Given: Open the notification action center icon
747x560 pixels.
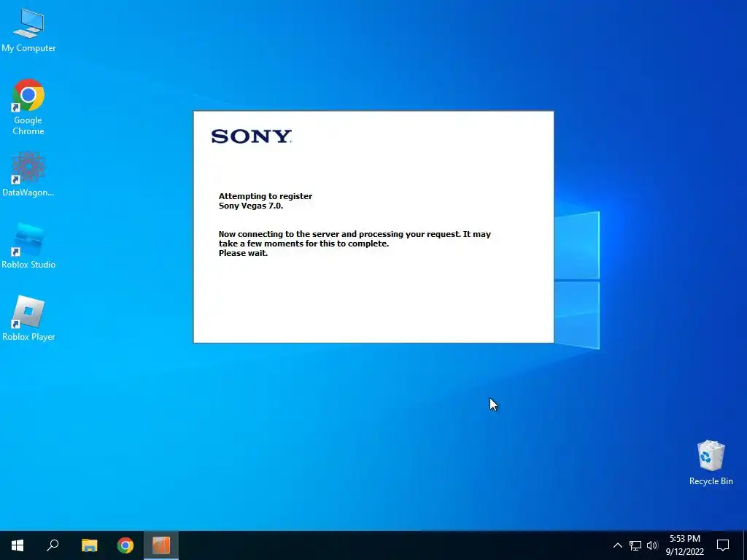Looking at the screenshot, I should (x=723, y=545).
